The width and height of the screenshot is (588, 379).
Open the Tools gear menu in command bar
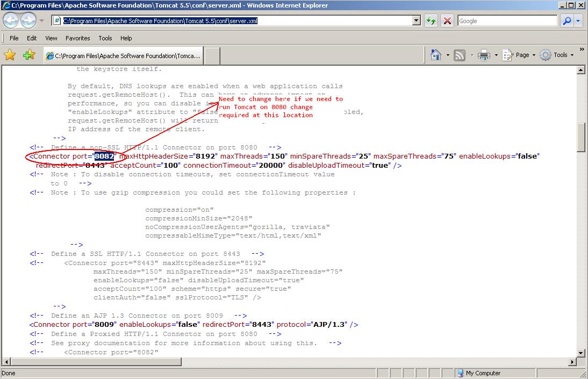click(x=557, y=55)
